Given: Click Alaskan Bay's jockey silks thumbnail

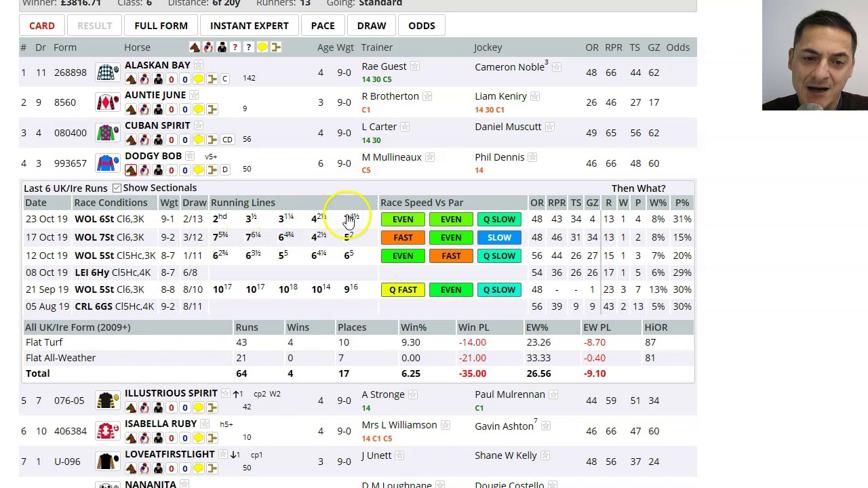Looking at the screenshot, I should click(107, 73).
